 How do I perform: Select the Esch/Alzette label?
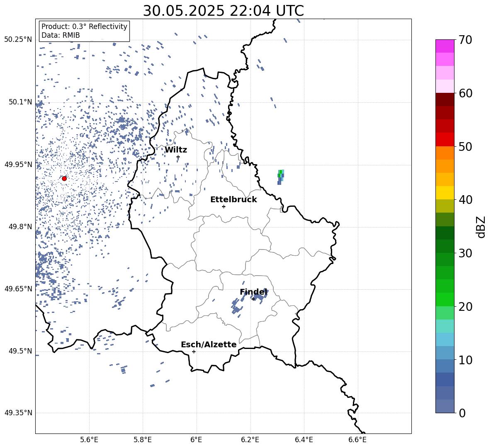[209, 345]
